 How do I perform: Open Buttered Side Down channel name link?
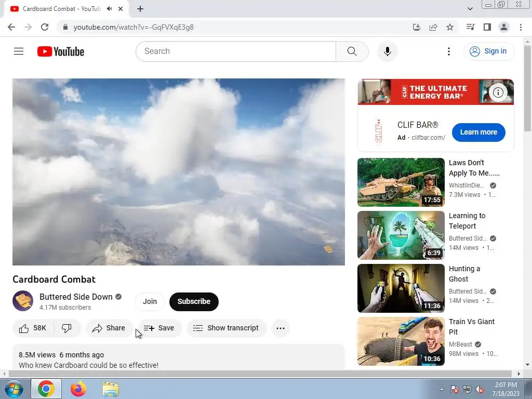[x=76, y=297]
